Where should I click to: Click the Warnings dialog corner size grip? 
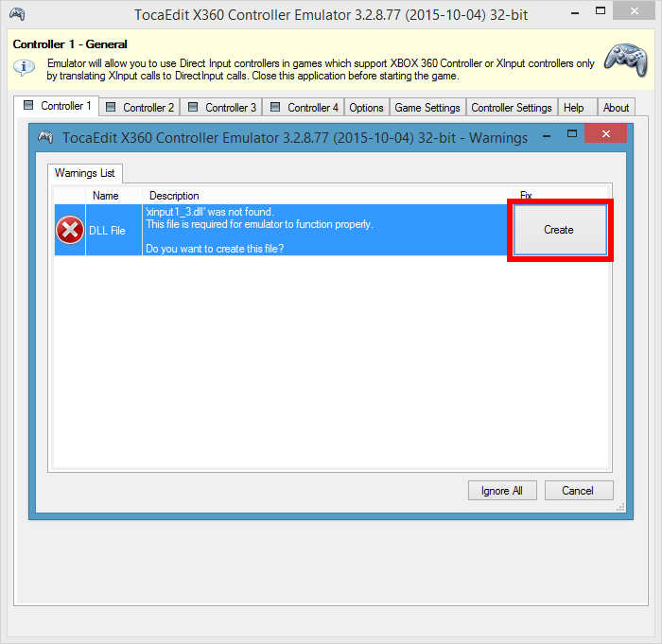click(x=620, y=508)
